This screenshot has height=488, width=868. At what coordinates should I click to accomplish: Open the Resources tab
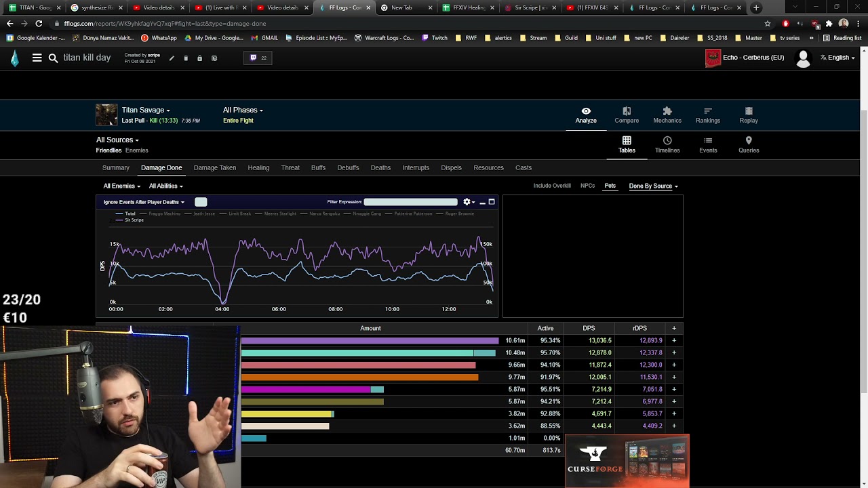click(488, 167)
